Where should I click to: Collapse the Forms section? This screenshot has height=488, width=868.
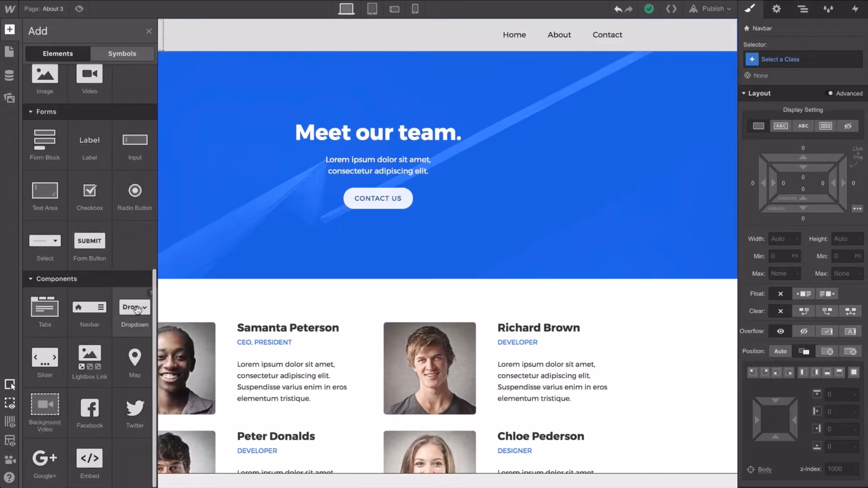[90, 112]
